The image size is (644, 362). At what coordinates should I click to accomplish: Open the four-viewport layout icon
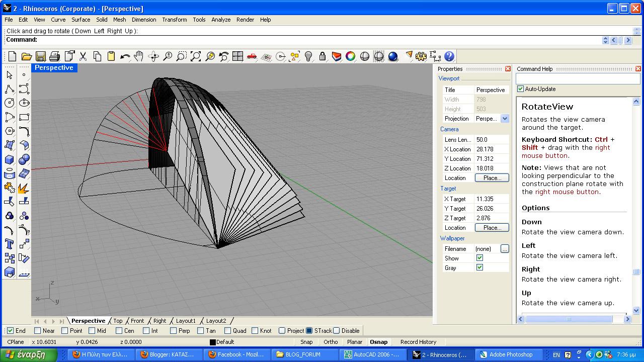pos(237,56)
